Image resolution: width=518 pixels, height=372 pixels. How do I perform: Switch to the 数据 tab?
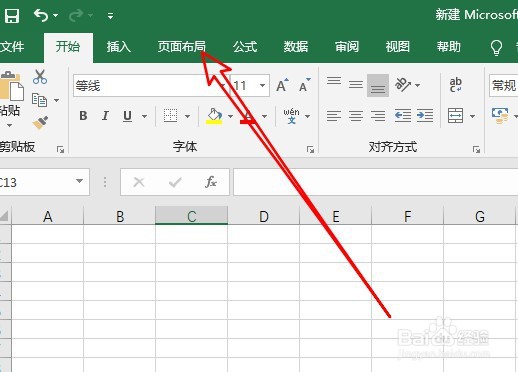pos(296,47)
